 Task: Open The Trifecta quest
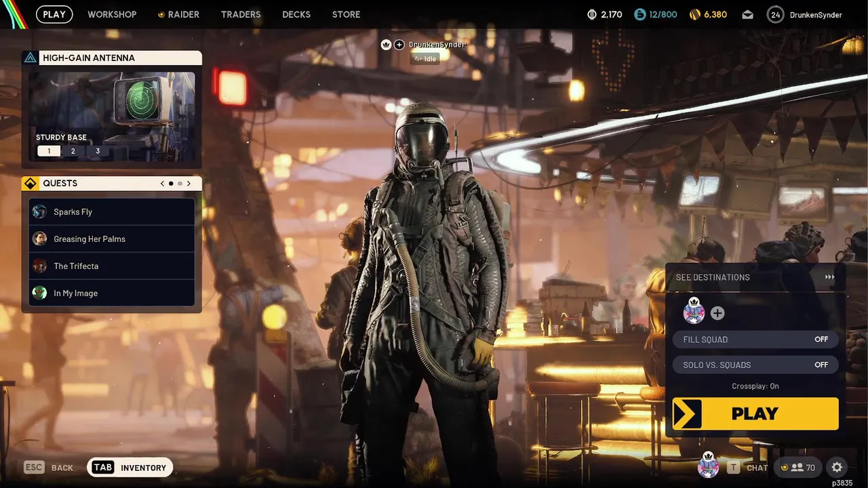(x=112, y=266)
